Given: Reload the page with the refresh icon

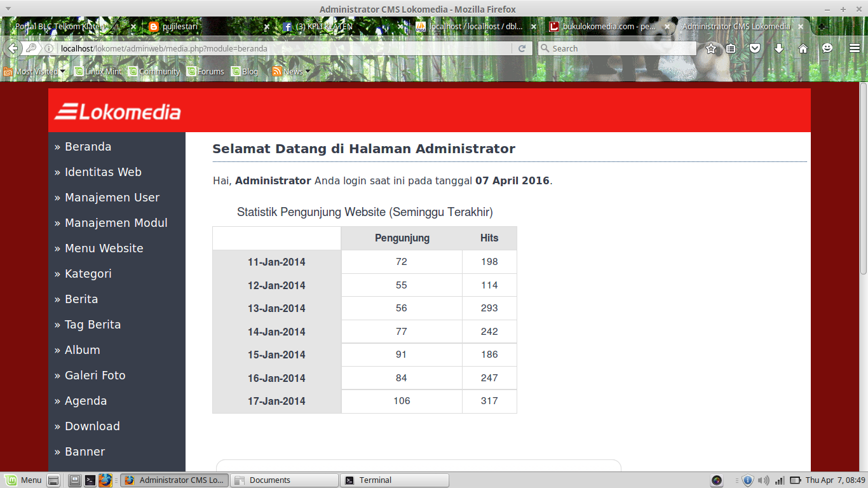Looking at the screenshot, I should pyautogui.click(x=522, y=48).
